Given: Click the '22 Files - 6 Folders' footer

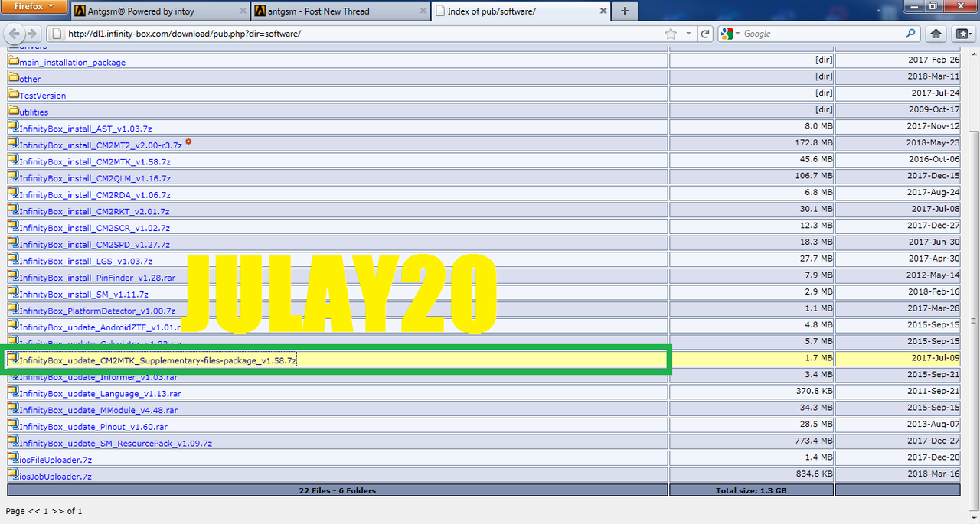Looking at the screenshot, I should click(x=338, y=490).
